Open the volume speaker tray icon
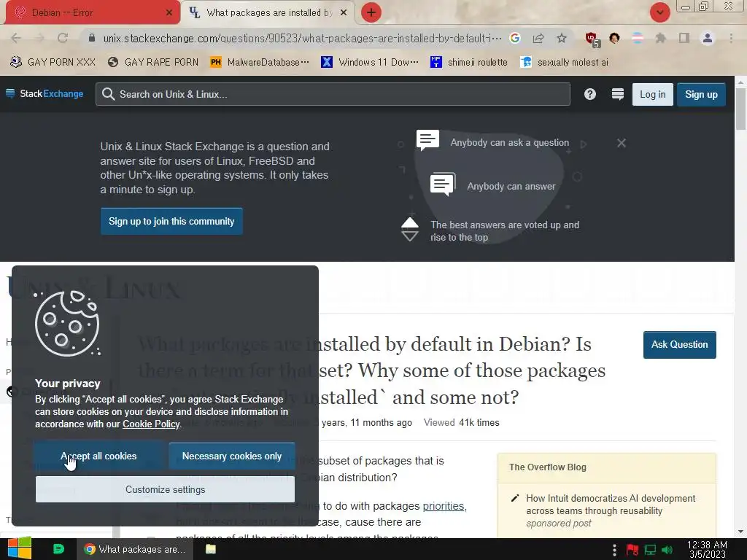Screen dimensions: 747x560 pos(667,550)
